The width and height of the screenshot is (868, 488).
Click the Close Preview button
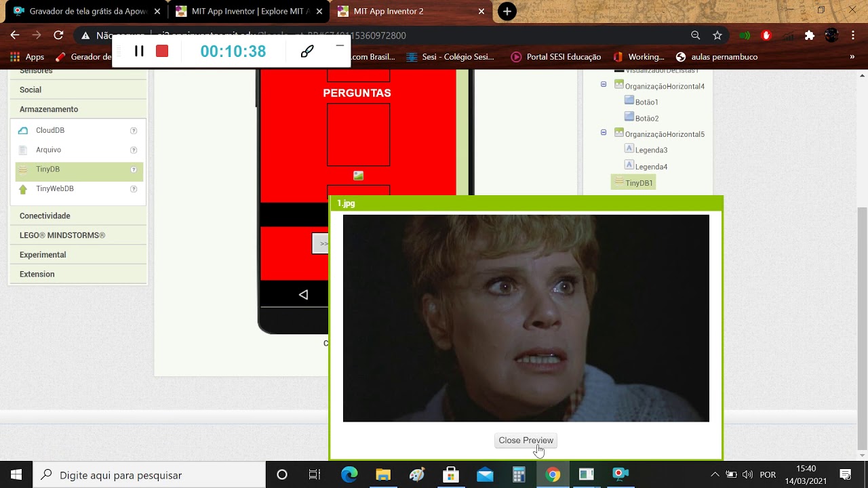[526, 441]
